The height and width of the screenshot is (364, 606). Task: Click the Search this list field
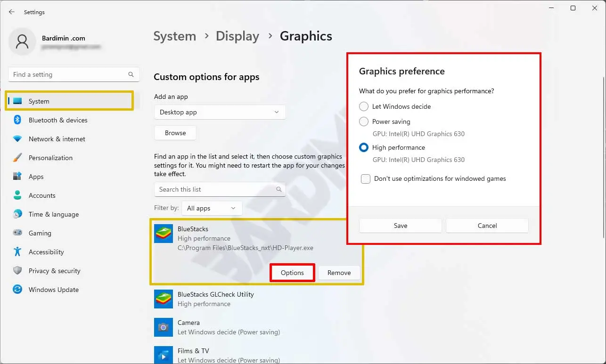click(214, 189)
